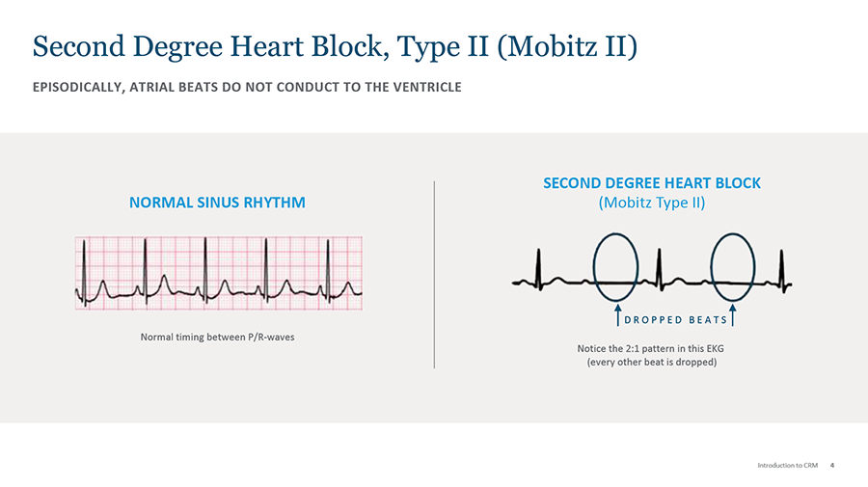Click the vertical divider between the two panels
868x487 pixels.
click(435, 273)
